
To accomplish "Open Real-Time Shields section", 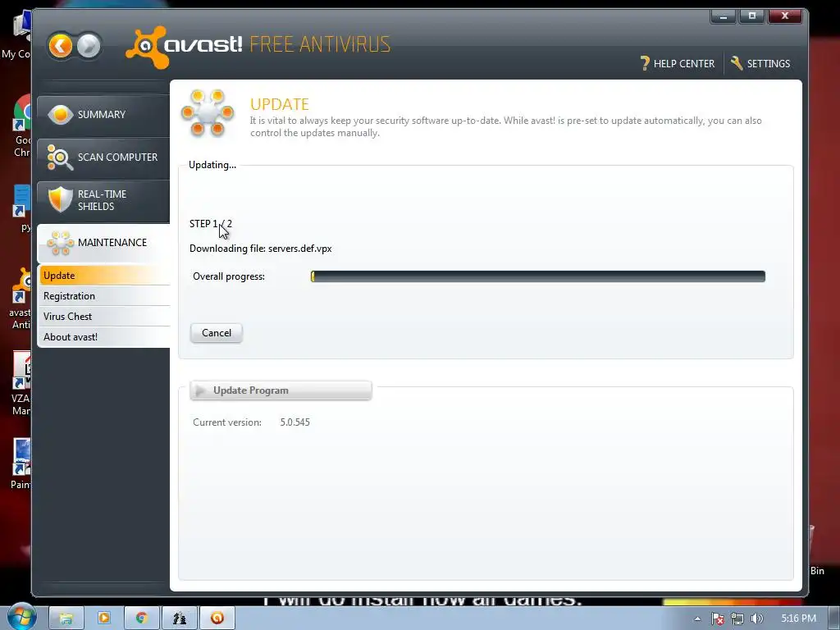I will [x=103, y=200].
